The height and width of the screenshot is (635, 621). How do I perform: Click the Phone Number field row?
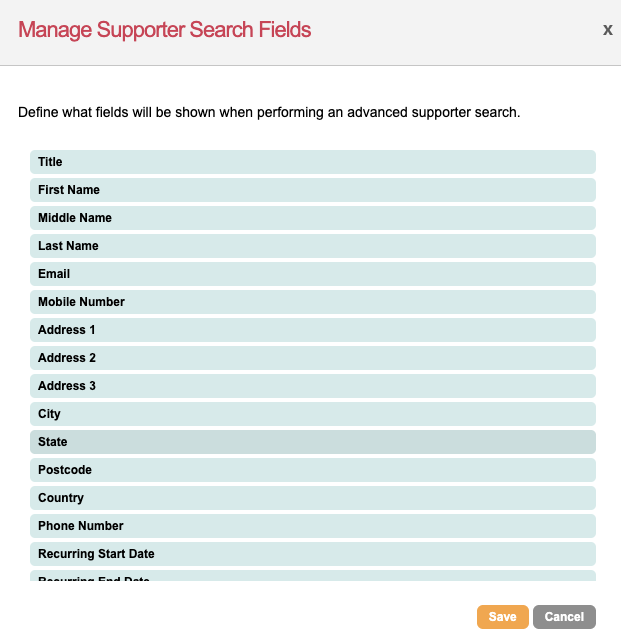(x=313, y=526)
